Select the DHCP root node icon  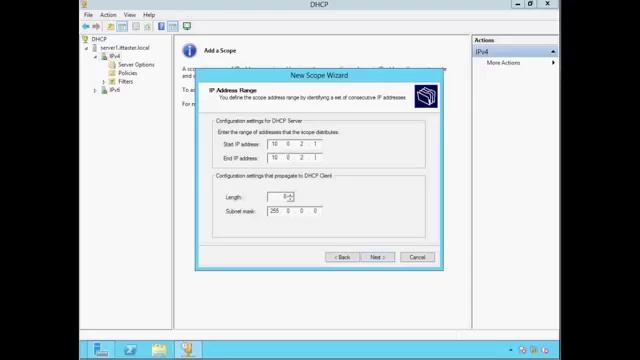click(x=85, y=39)
